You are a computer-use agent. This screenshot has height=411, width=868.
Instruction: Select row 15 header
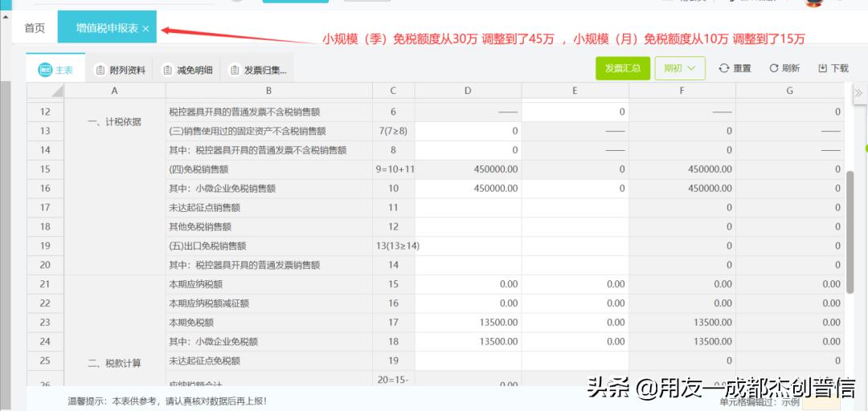click(x=45, y=169)
